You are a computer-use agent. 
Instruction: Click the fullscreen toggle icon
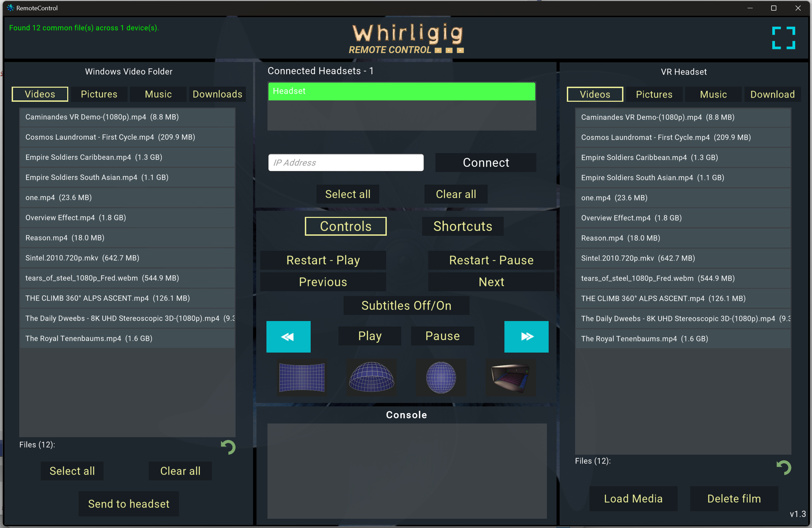[x=783, y=38]
